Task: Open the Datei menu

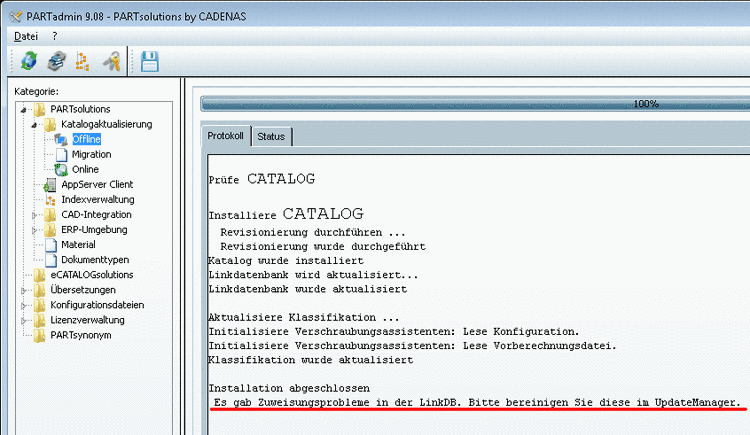Action: pyautogui.click(x=26, y=36)
